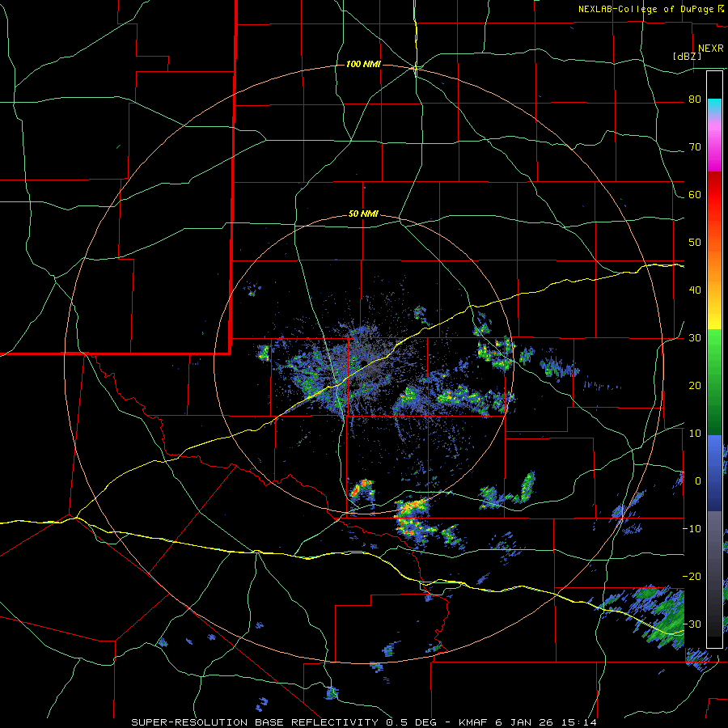The height and width of the screenshot is (728, 728).
Task: Click the 50 NMI range ring label
Action: pyautogui.click(x=363, y=214)
